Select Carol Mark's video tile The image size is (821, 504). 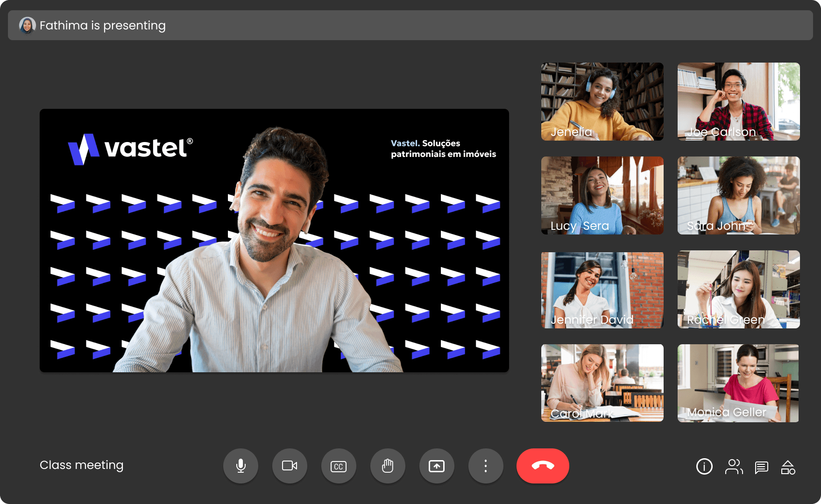coord(602,383)
